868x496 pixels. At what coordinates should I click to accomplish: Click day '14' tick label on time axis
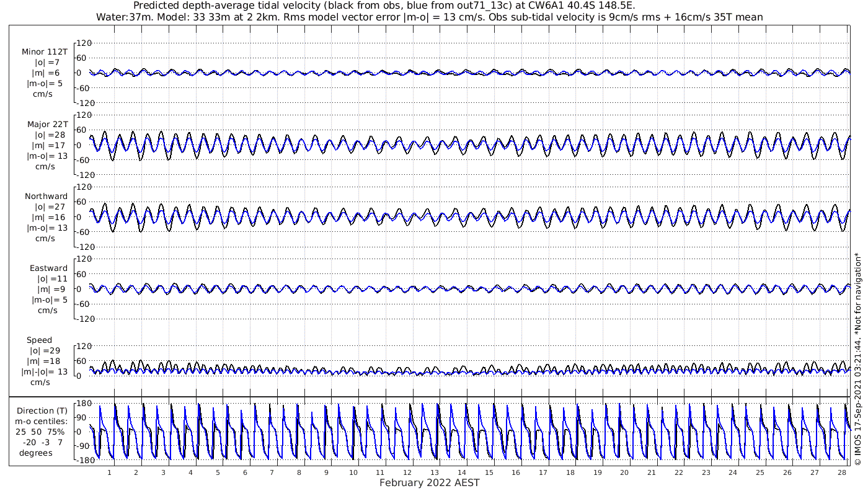(462, 472)
